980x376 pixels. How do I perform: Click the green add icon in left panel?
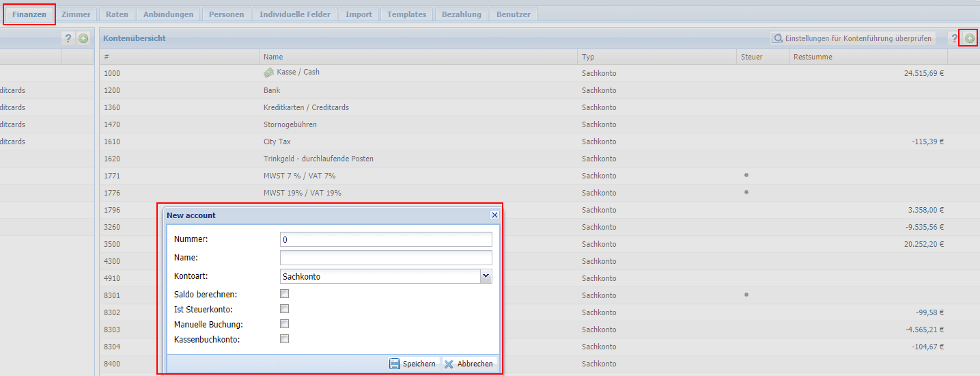pos(83,39)
